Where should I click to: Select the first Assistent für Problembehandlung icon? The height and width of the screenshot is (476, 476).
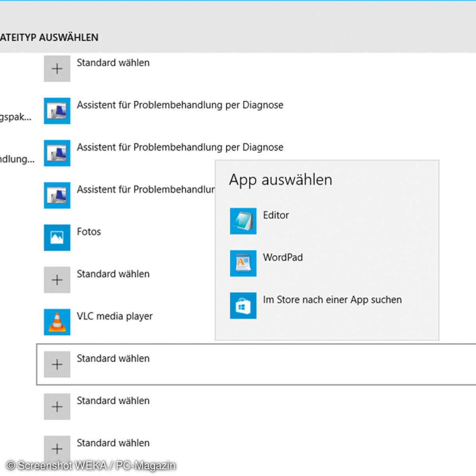tap(57, 111)
